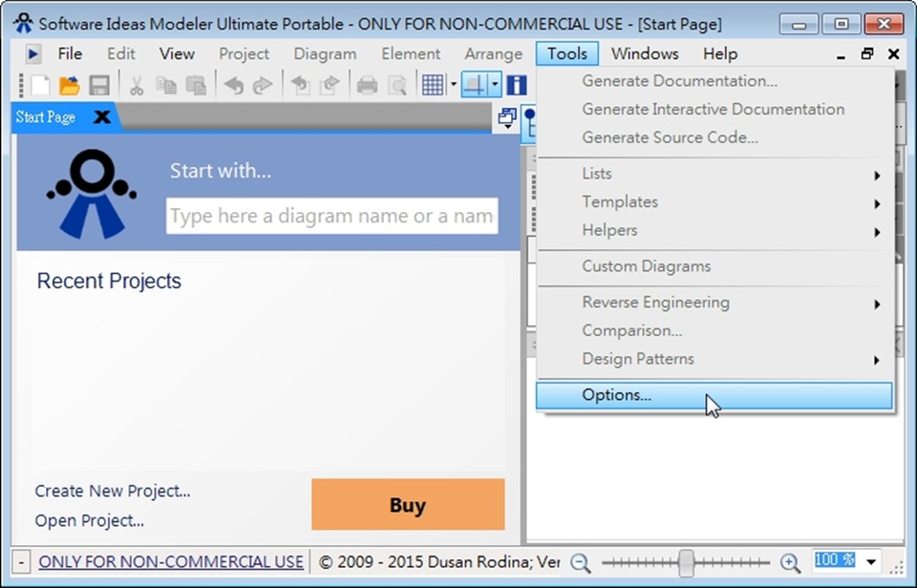Open the File menu

click(70, 53)
